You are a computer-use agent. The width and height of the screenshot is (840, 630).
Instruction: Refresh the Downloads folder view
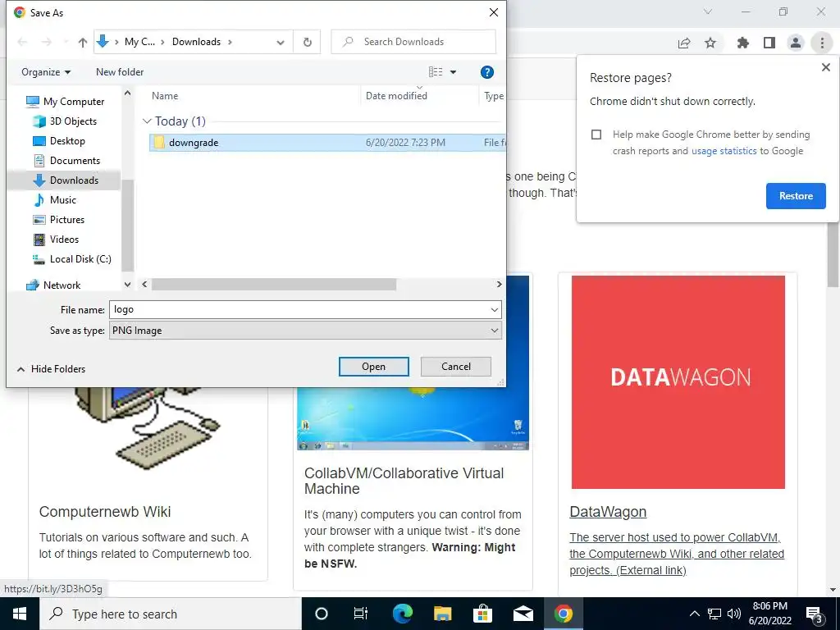[x=307, y=42]
